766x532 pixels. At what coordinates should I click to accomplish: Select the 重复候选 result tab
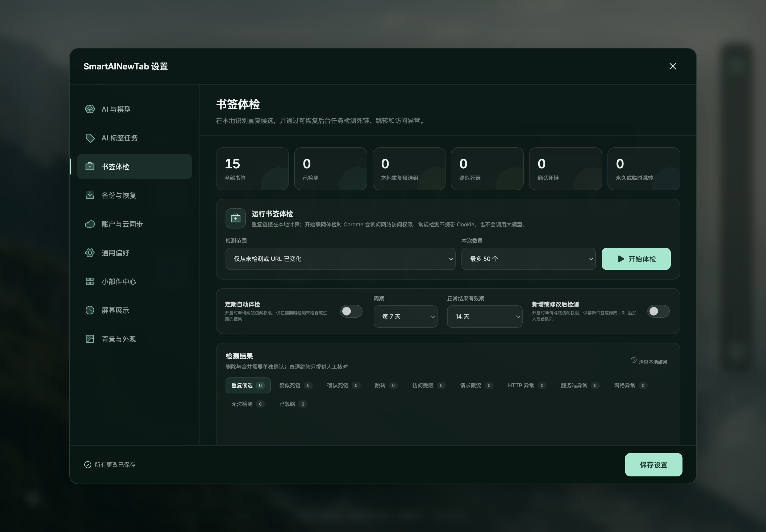248,385
